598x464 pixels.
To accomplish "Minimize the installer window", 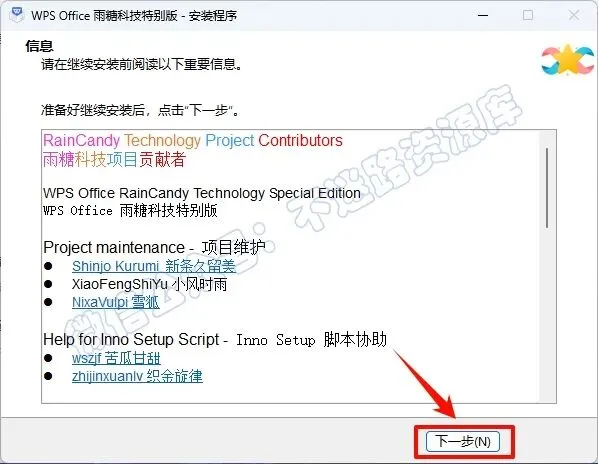I will click(483, 15).
